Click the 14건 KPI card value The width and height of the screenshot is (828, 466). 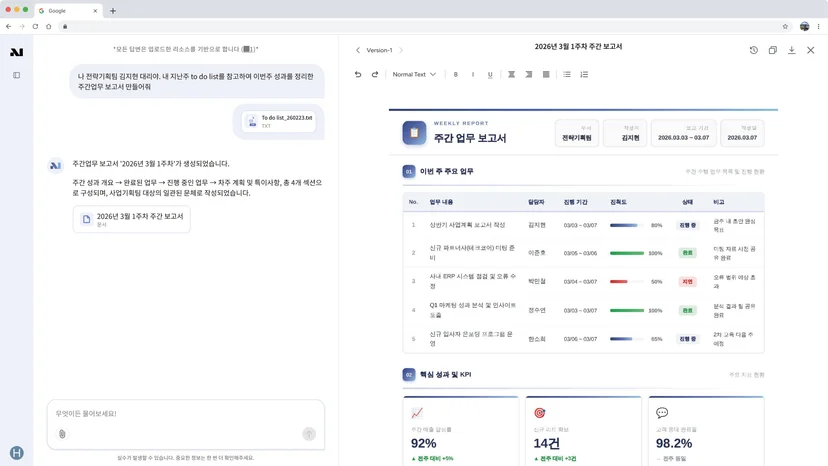[547, 443]
